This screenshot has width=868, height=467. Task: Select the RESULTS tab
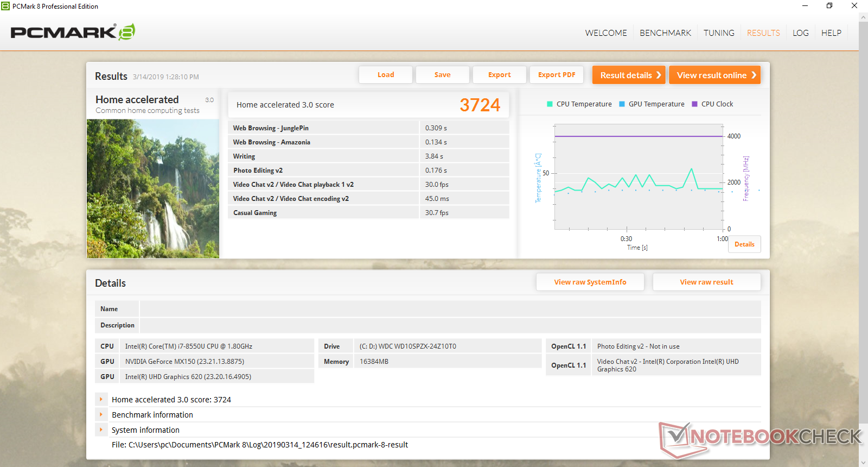[763, 33]
